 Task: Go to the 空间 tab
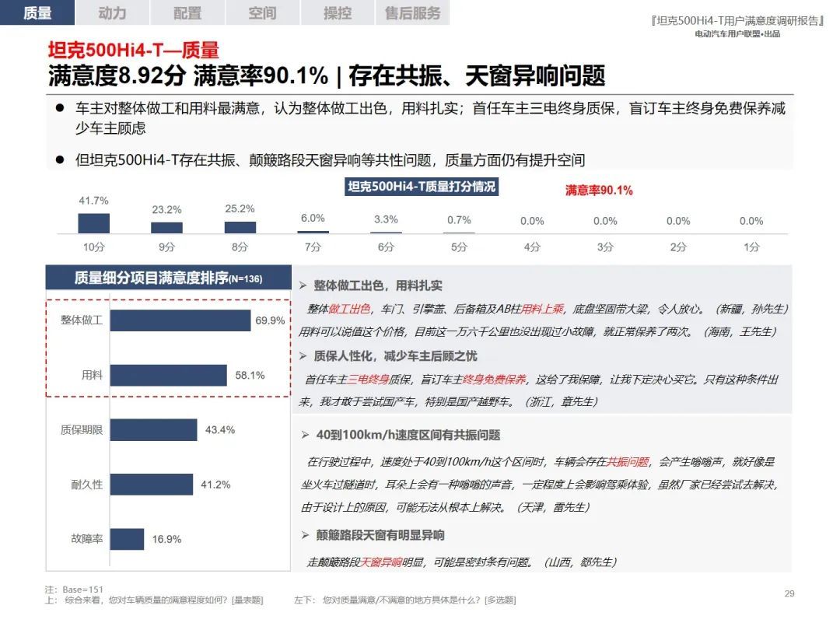pyautogui.click(x=263, y=12)
